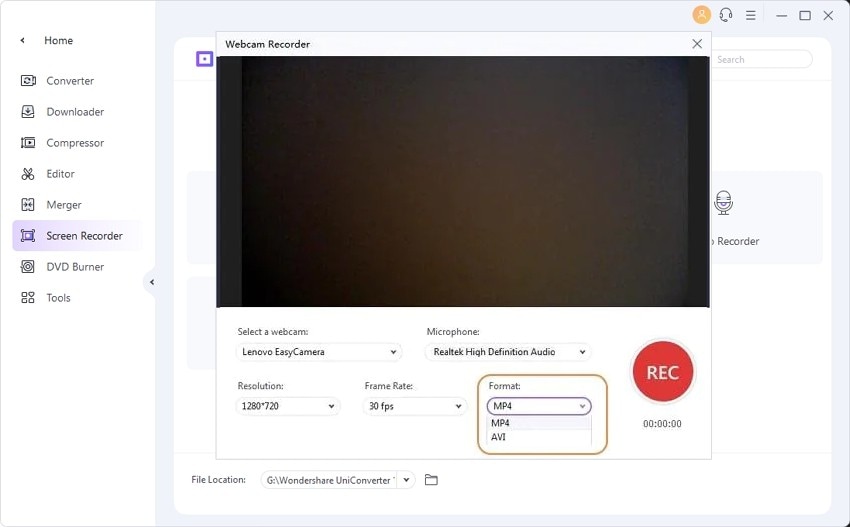The height and width of the screenshot is (527, 850).
Task: Select the Tools label
Action: [x=58, y=298]
